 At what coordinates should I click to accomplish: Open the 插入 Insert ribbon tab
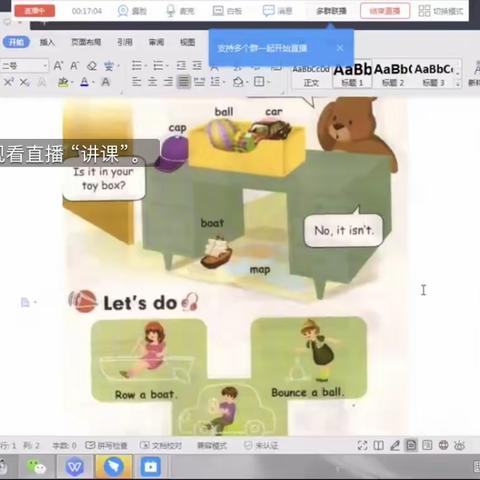coord(47,42)
